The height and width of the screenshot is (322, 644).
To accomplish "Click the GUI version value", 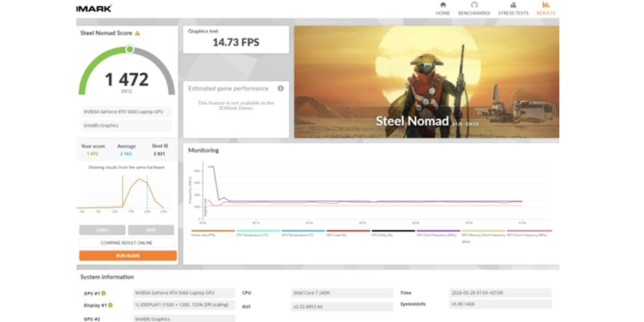I will [342, 307].
